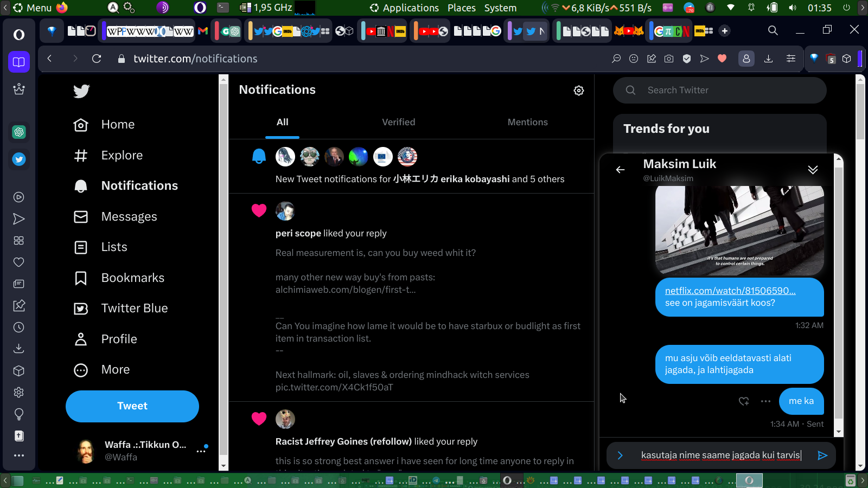Screen dimensions: 868x488
Task: Switch to the Verified tab
Action: coord(398,122)
